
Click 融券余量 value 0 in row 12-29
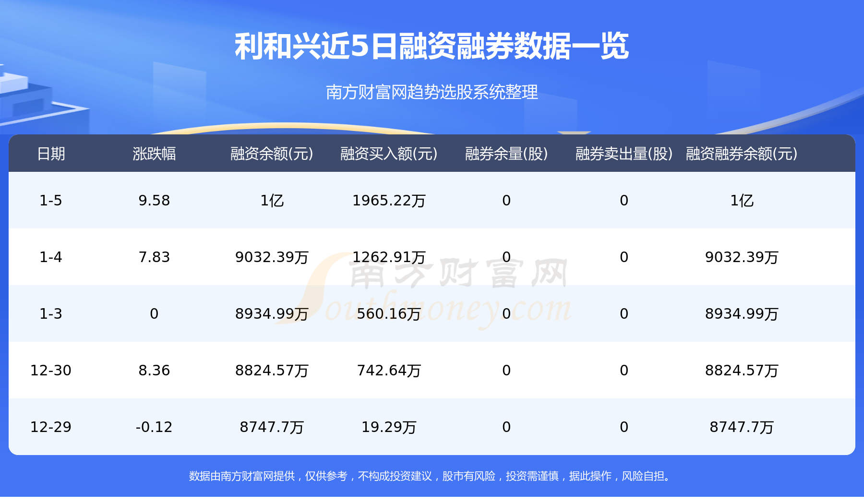[506, 427]
